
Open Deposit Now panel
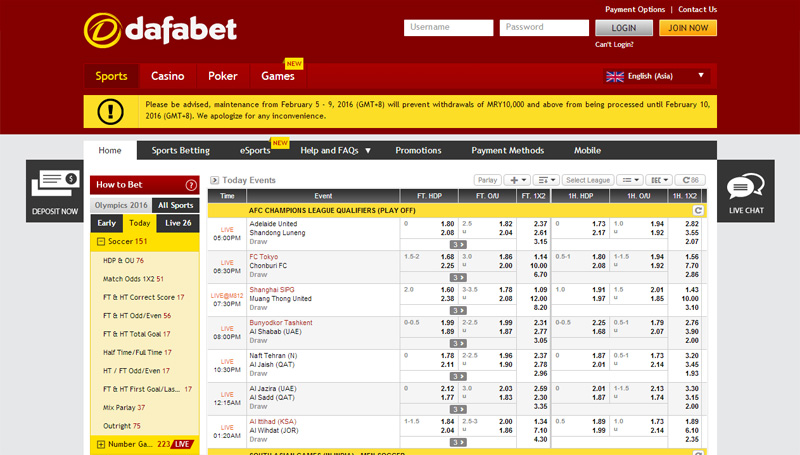pos(55,191)
